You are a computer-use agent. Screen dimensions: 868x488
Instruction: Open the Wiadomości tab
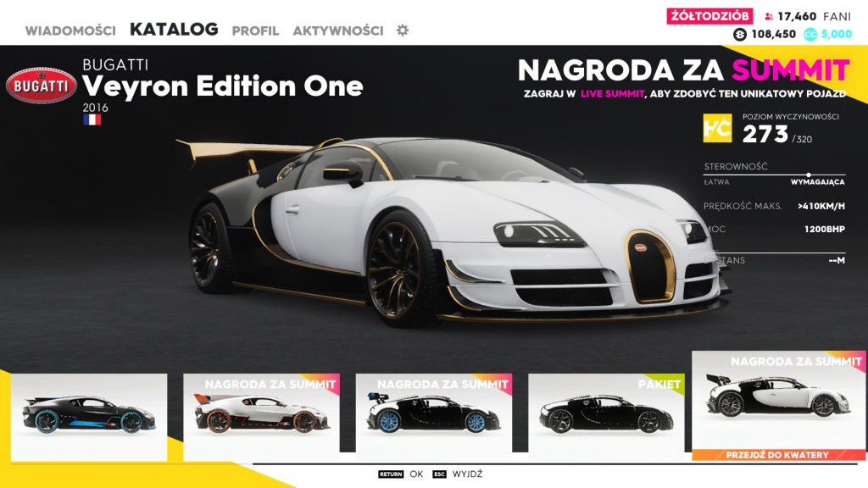(70, 30)
